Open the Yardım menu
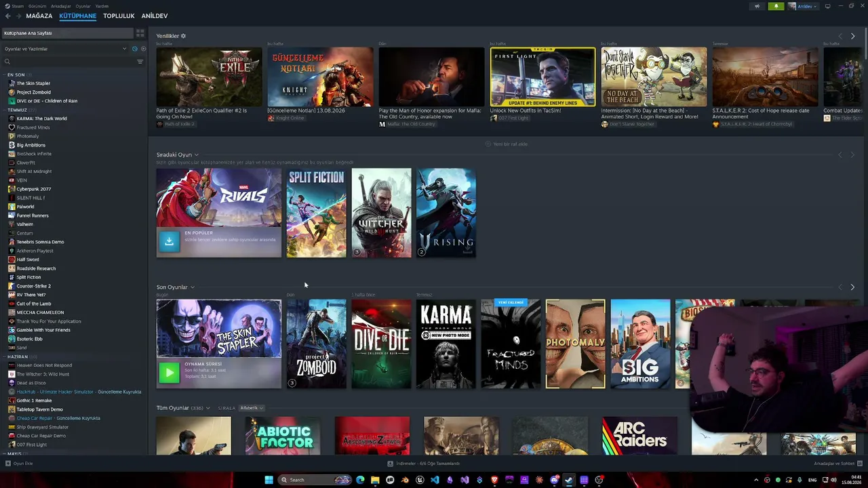Viewport: 868px width, 488px height. (102, 6)
